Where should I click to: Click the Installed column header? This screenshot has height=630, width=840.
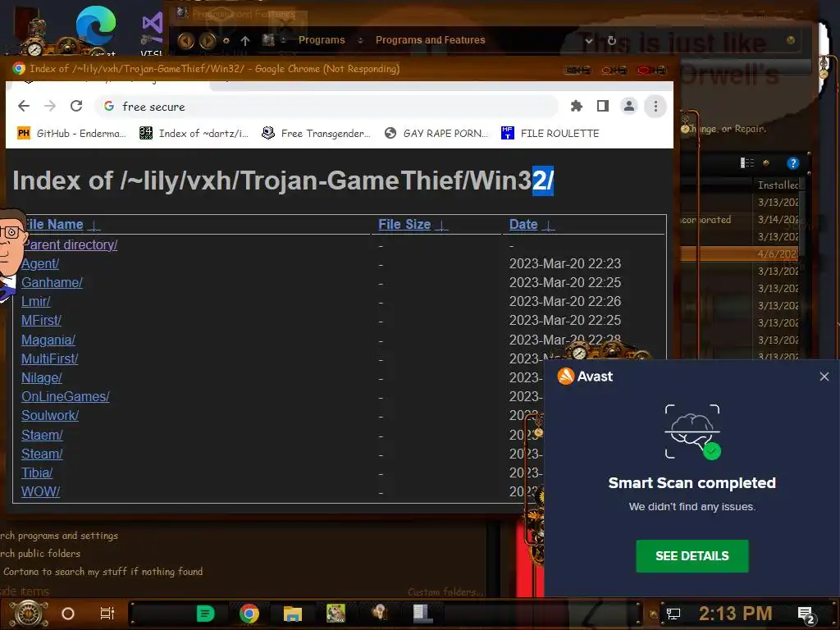[778, 185]
